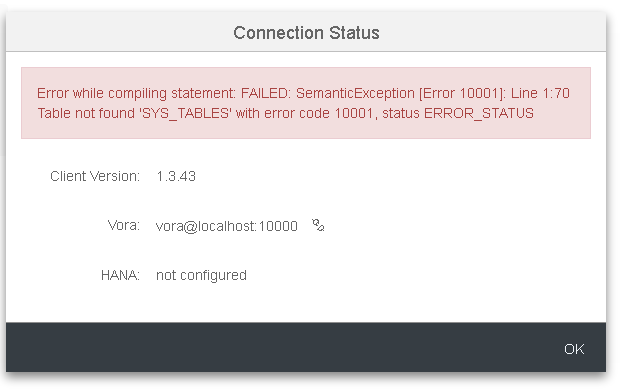Click the Vora disconnected link icon
The width and height of the screenshot is (630, 390).
[x=318, y=225]
